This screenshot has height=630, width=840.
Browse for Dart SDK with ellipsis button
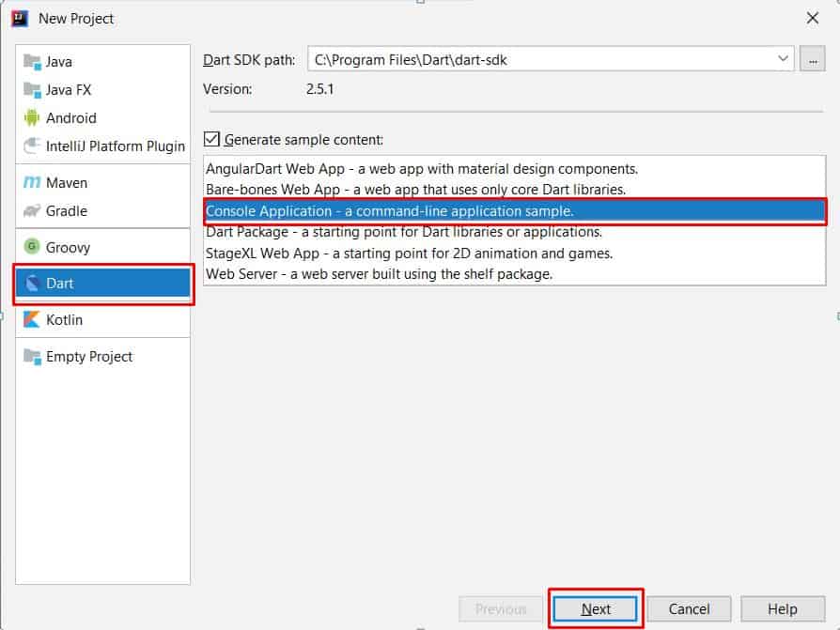point(812,59)
